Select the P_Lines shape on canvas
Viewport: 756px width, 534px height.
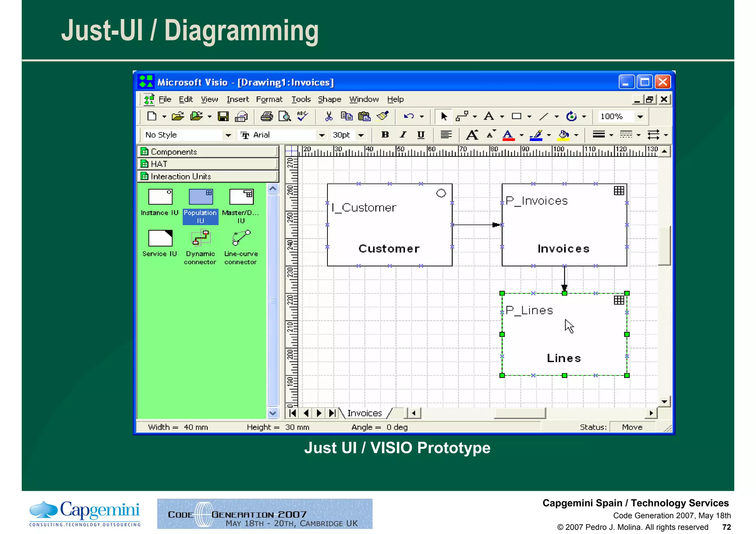click(x=564, y=334)
